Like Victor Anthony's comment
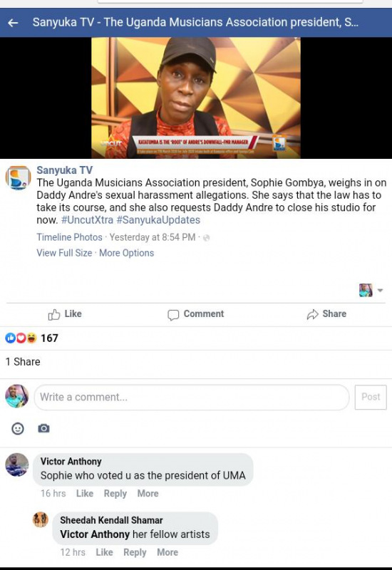This screenshot has width=392, height=570. [85, 493]
